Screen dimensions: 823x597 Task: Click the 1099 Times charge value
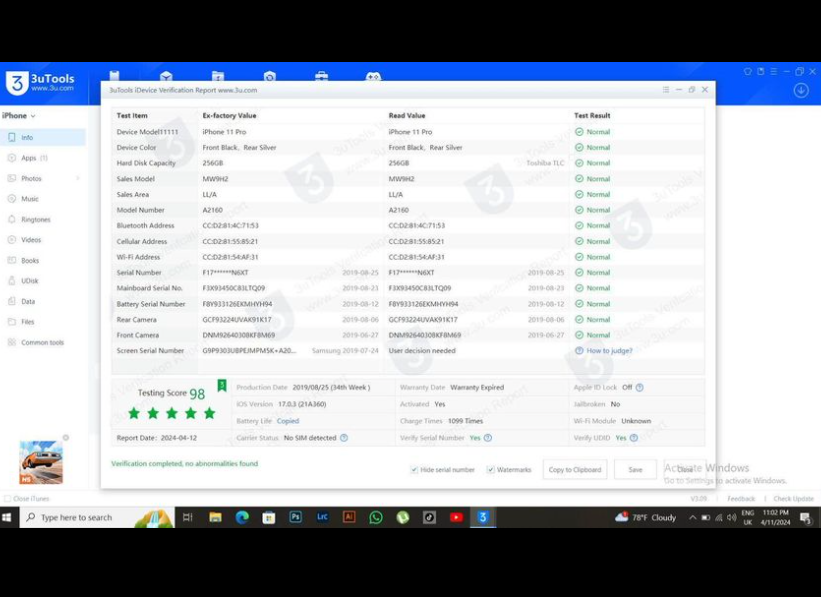point(465,421)
